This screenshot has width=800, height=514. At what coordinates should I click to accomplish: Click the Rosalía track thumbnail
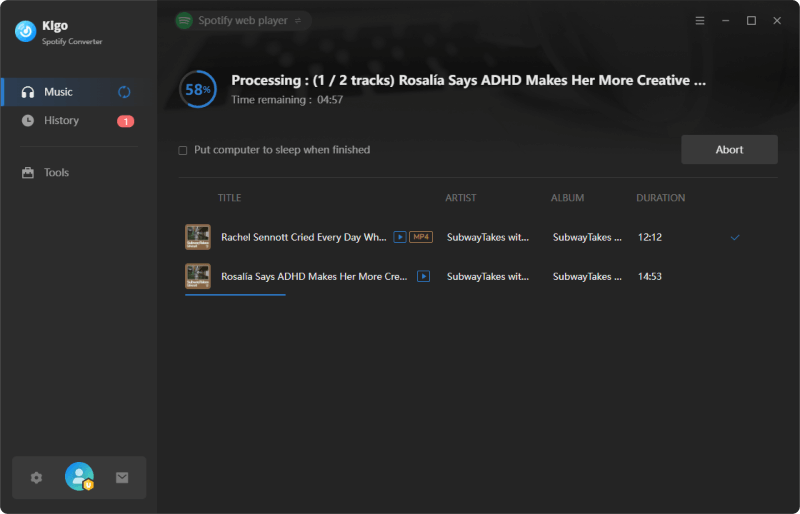(x=198, y=276)
